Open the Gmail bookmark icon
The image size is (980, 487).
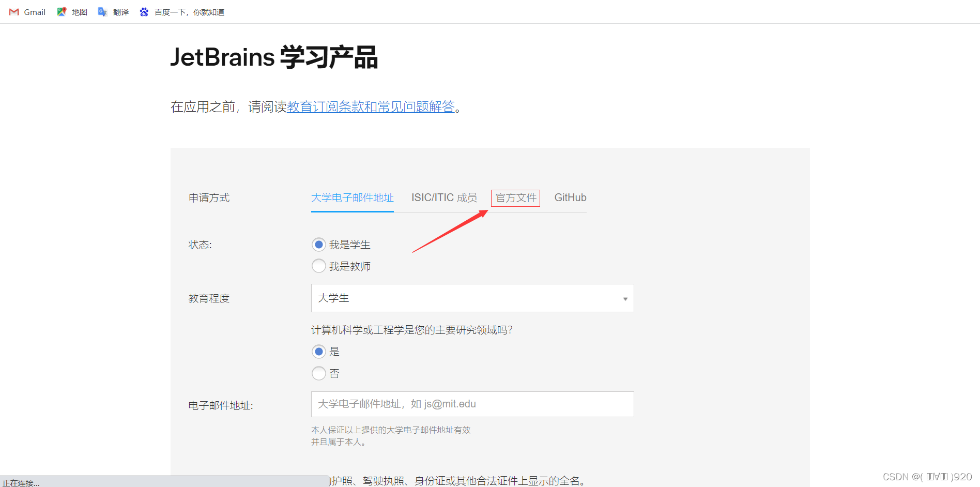(14, 12)
